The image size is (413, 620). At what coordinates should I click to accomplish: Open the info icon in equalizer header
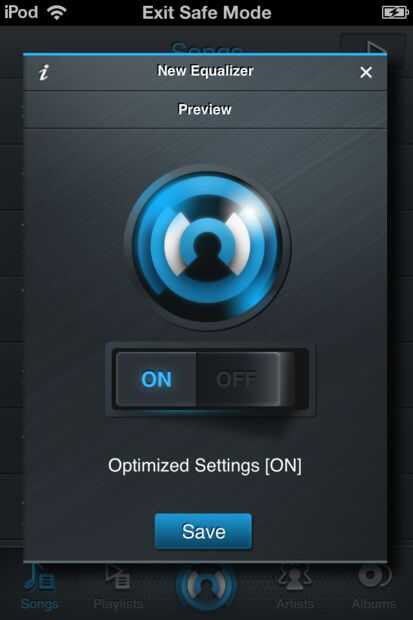coord(44,73)
